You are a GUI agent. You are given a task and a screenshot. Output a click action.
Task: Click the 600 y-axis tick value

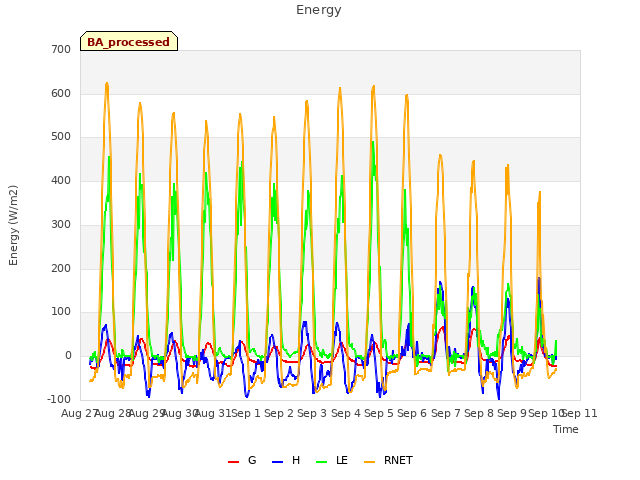61,93
